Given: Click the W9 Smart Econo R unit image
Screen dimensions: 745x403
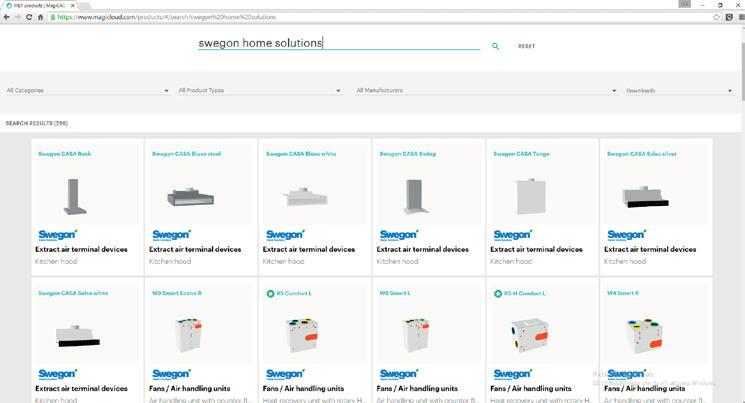Looking at the screenshot, I should pyautogui.click(x=188, y=335).
